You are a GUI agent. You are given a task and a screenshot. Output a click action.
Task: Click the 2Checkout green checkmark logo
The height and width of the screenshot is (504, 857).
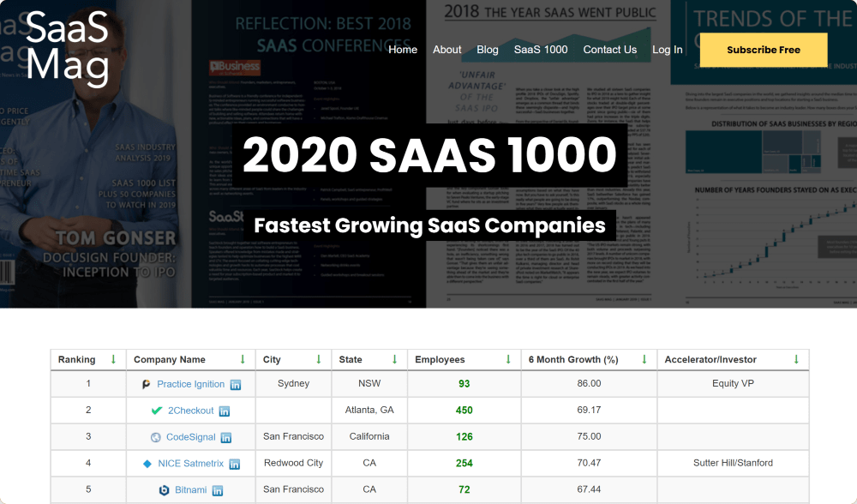[157, 411]
